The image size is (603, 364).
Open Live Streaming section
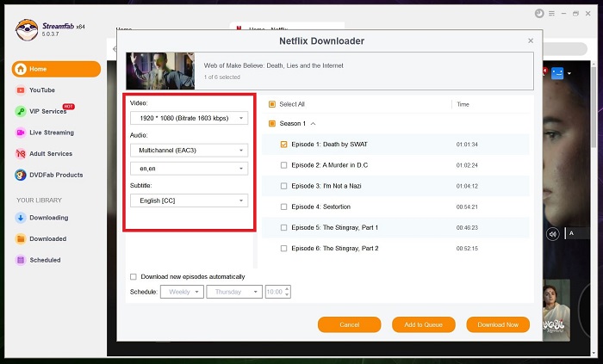52,133
